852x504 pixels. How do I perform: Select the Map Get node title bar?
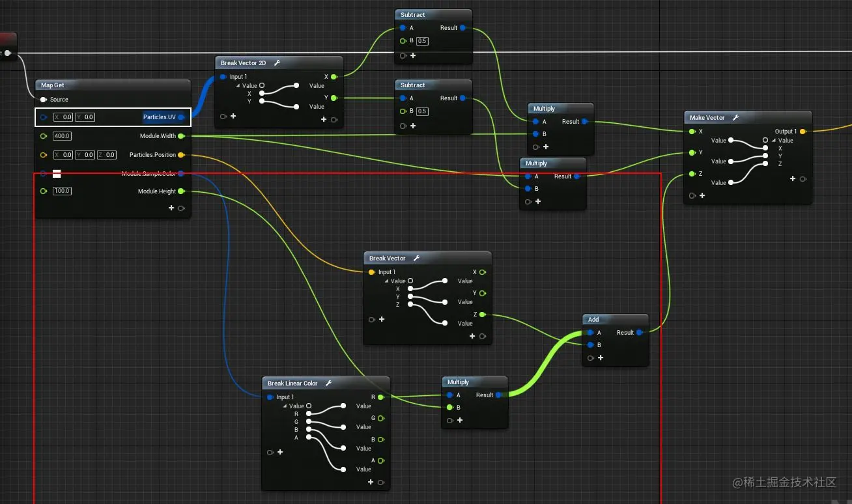click(113, 85)
